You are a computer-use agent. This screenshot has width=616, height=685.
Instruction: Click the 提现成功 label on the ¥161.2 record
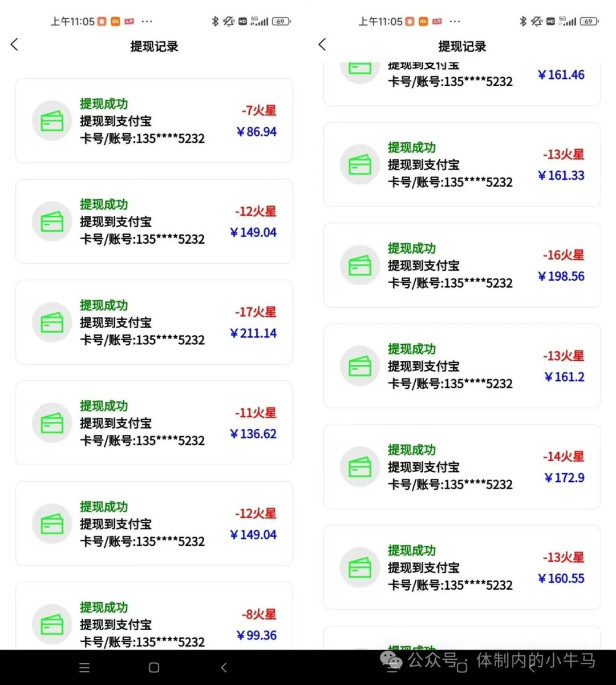tap(412, 349)
